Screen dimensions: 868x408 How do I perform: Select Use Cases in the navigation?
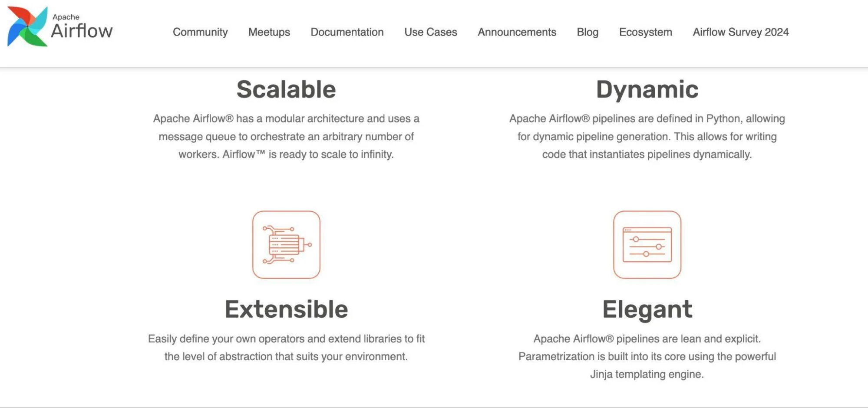pos(430,32)
